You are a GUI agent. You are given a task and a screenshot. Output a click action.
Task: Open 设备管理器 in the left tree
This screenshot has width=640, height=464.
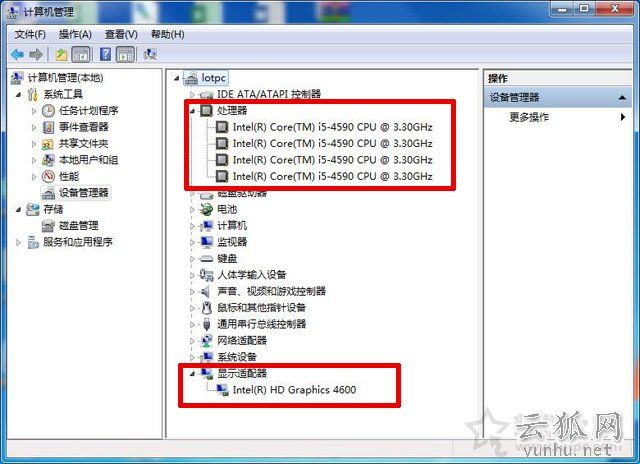[x=84, y=193]
